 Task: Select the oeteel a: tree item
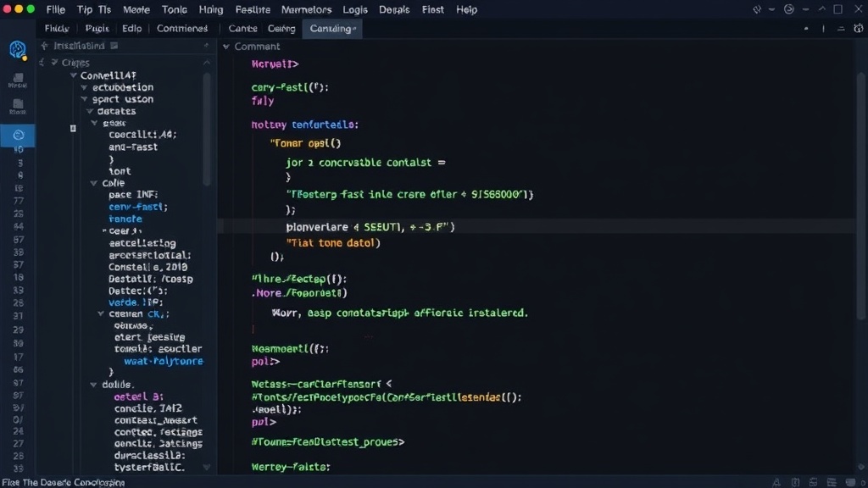coord(138,396)
